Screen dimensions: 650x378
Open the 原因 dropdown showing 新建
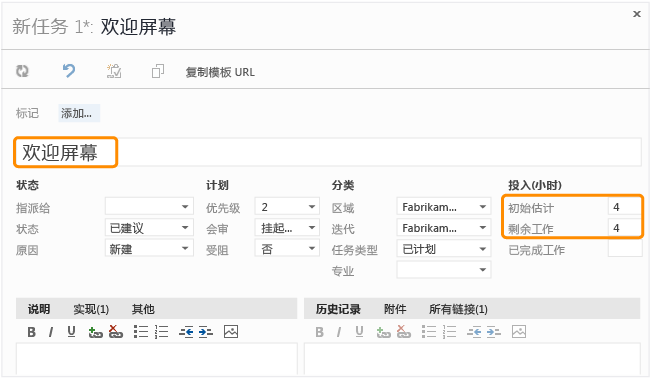click(x=149, y=249)
